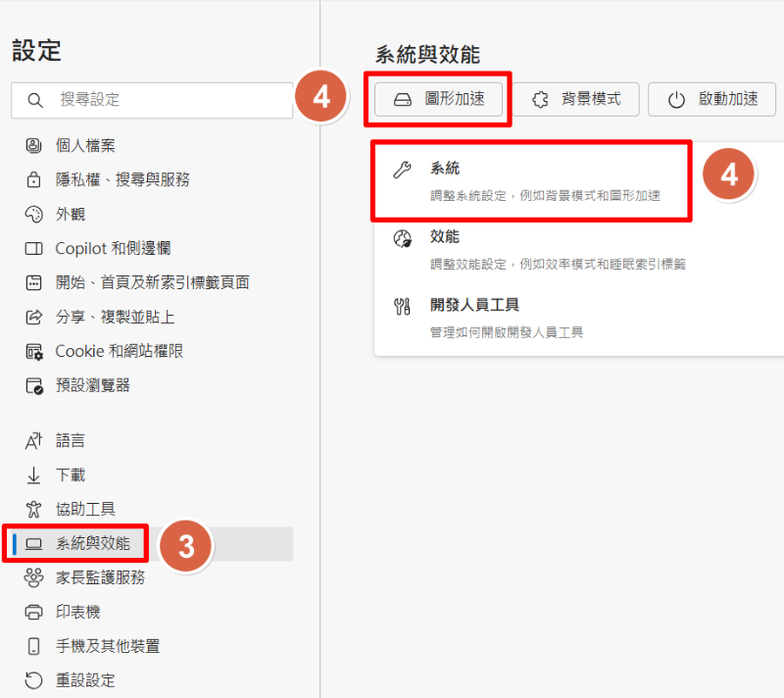Click the Cookie 和網站權限 icon
This screenshot has height=698, width=784.
pyautogui.click(x=34, y=351)
